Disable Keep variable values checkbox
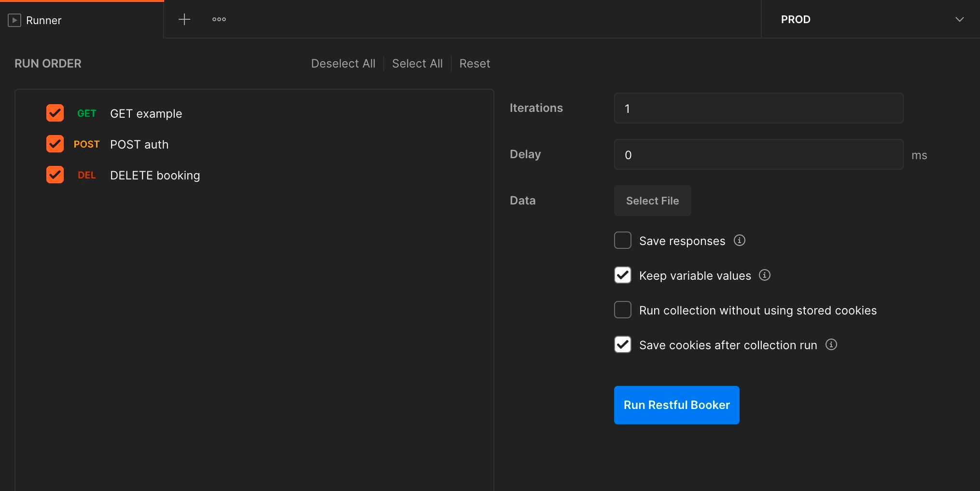Viewport: 980px width, 491px height. point(623,275)
